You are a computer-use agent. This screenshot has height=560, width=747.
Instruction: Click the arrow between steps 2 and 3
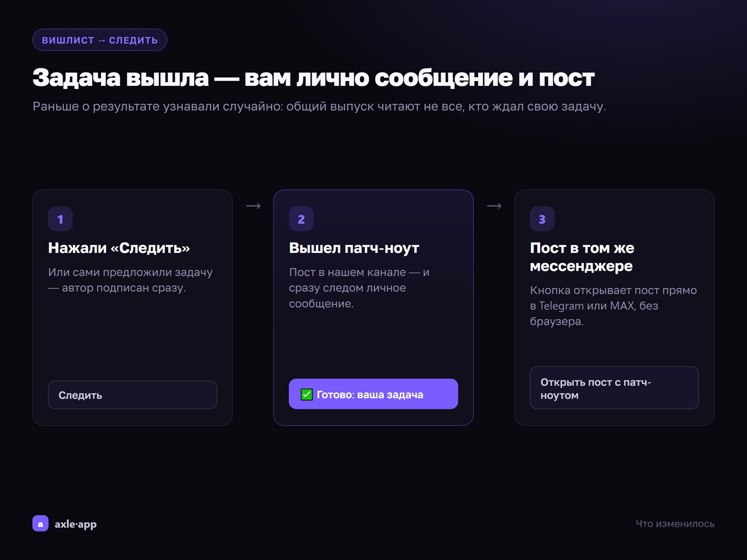click(494, 206)
